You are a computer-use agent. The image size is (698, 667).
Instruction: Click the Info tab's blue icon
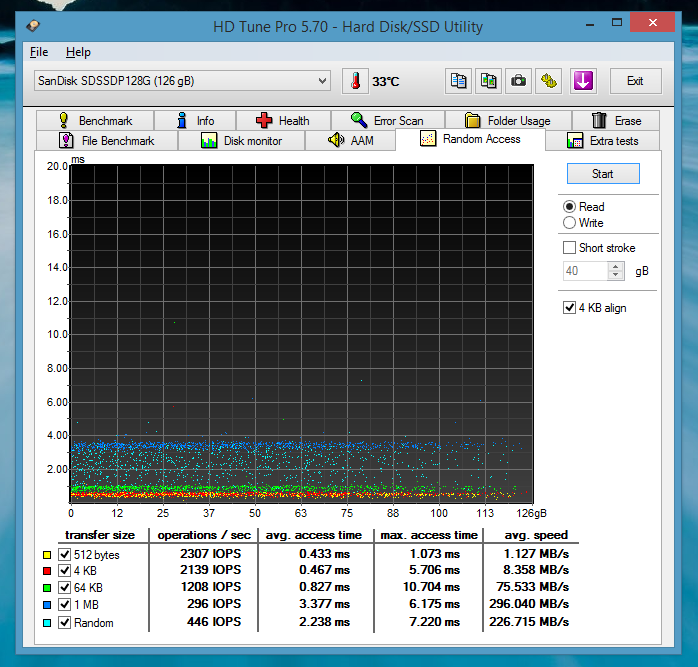click(x=182, y=120)
